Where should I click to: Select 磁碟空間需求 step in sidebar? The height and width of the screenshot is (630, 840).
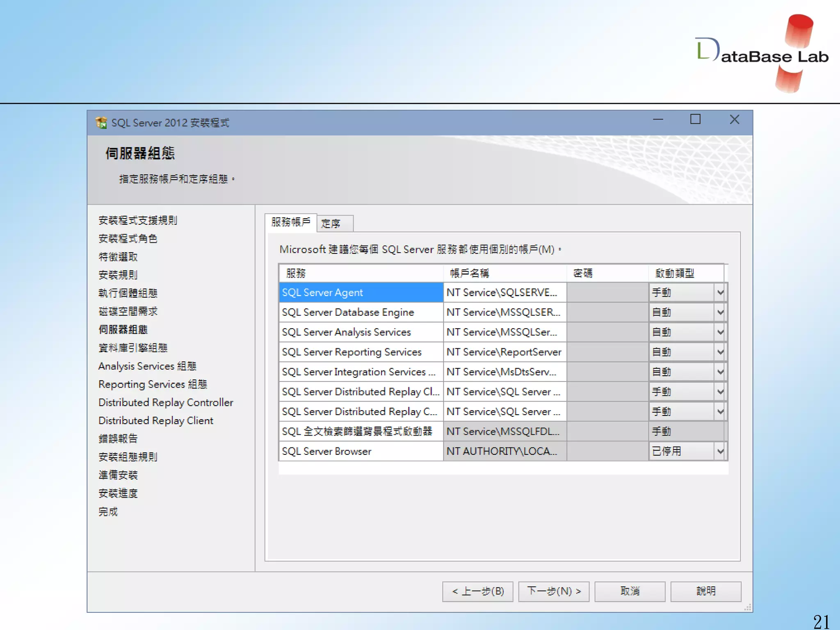[128, 312]
